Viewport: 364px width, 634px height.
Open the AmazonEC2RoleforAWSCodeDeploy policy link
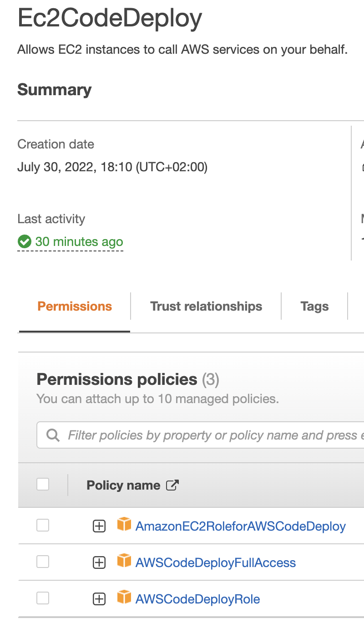point(241,527)
